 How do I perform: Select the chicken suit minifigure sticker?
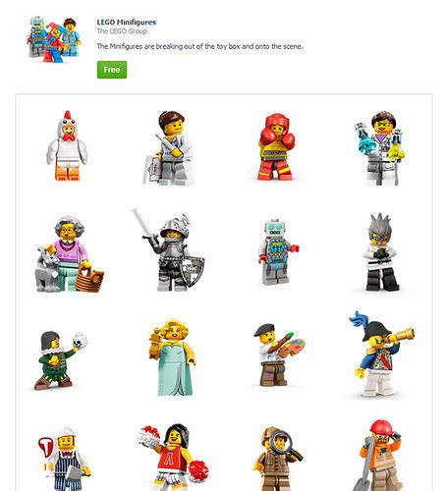(67, 145)
